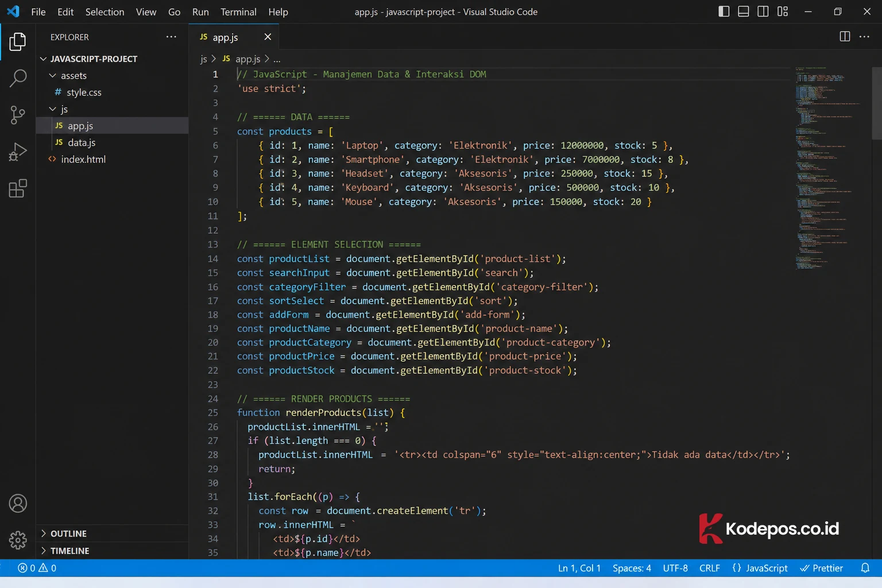Close the app.js editor tab
The height and width of the screenshot is (588, 882).
click(x=268, y=37)
